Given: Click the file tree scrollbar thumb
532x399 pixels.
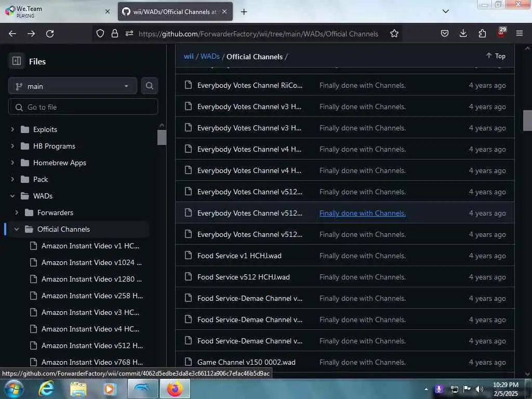Looking at the screenshot, I should [x=162, y=137].
